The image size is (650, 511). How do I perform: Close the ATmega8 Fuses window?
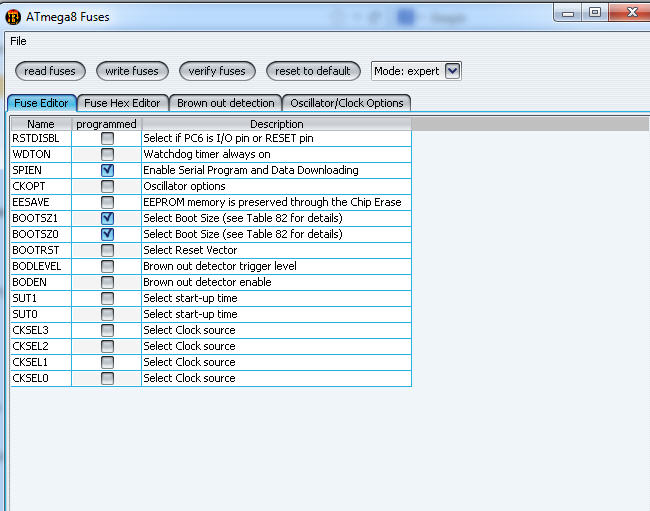(630, 13)
